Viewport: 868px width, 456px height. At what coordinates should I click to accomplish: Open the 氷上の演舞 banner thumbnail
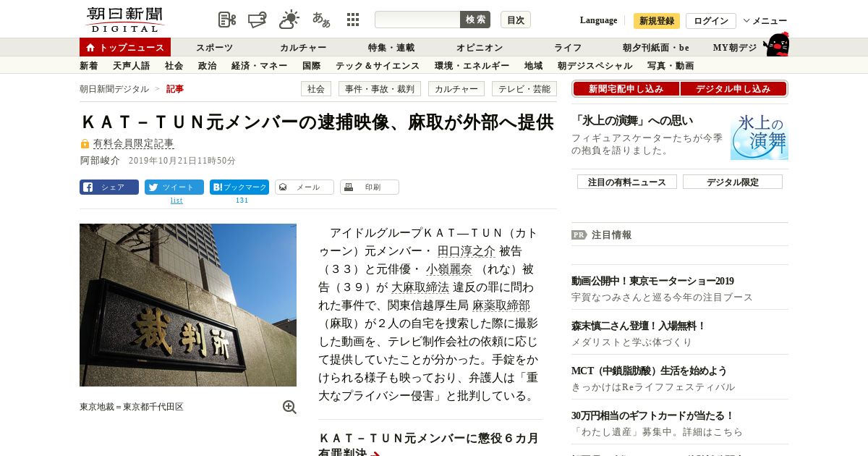coord(759,137)
